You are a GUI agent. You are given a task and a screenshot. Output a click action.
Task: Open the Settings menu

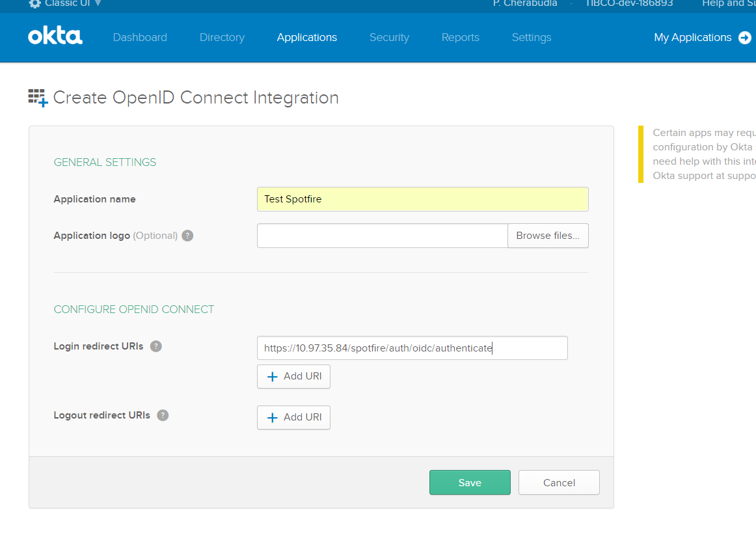pos(531,38)
